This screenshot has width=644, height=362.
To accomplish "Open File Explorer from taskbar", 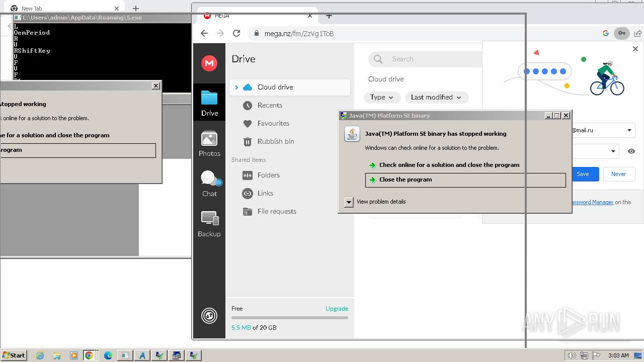I will point(57,355).
